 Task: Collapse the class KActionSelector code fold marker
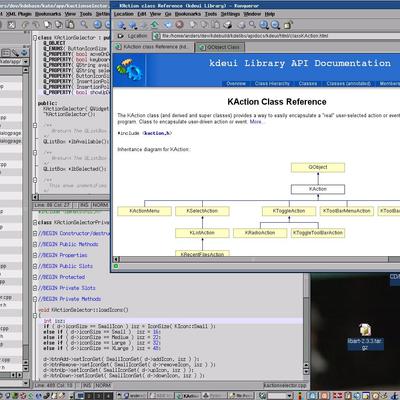tap(35, 38)
